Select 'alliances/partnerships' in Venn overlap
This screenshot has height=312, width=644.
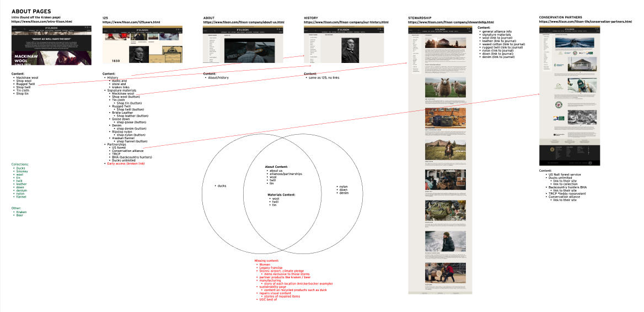pyautogui.click(x=286, y=174)
